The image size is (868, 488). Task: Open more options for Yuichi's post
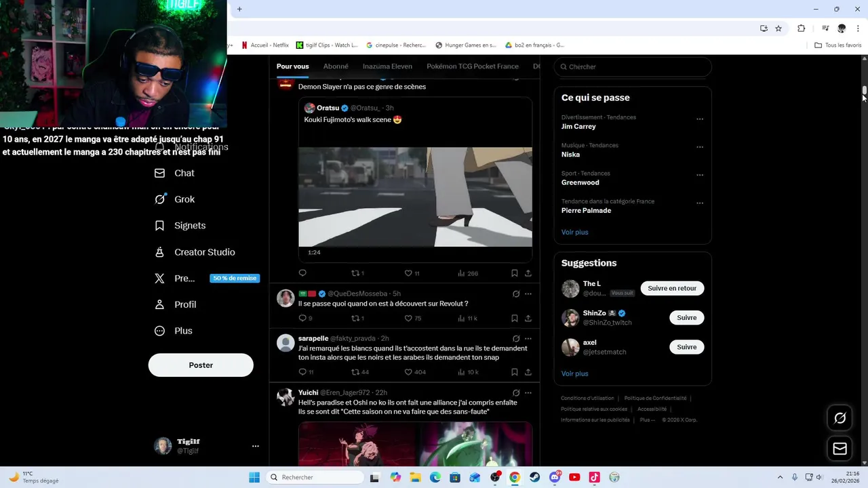(528, 392)
